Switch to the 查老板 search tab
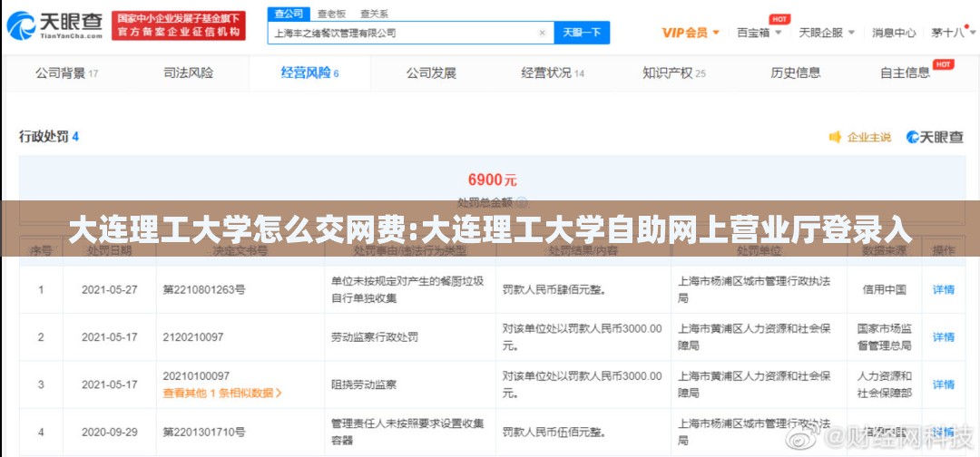The image size is (980, 457). [331, 14]
